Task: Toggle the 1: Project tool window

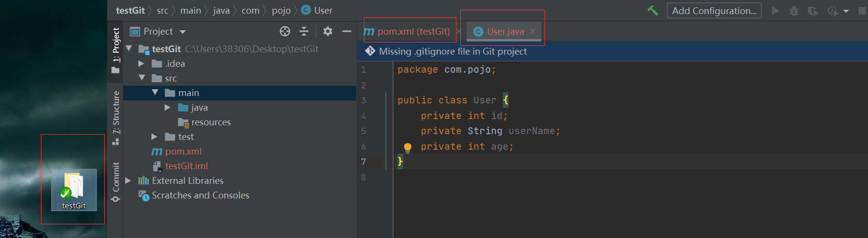Action: click(116, 50)
